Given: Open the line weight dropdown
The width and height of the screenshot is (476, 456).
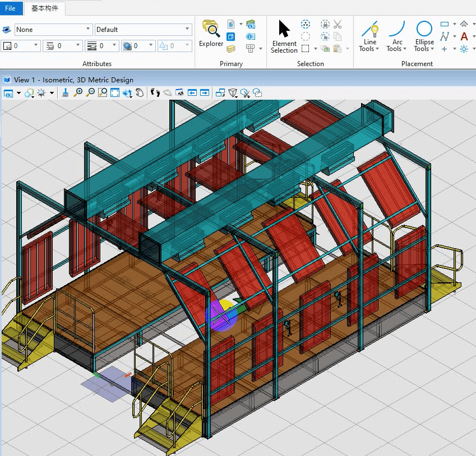Looking at the screenshot, I should pyautogui.click(x=101, y=46).
